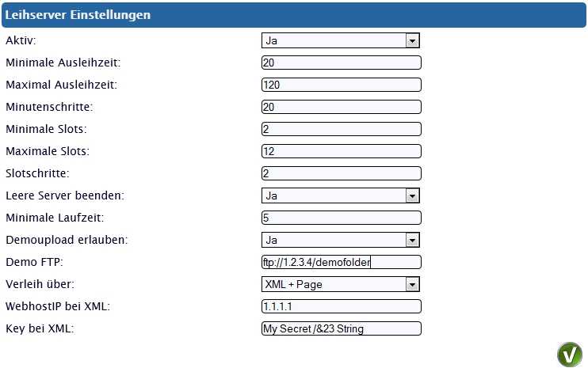The width and height of the screenshot is (588, 368).
Task: Focus the Maximal Ausleihzeit field
Action: click(342, 85)
